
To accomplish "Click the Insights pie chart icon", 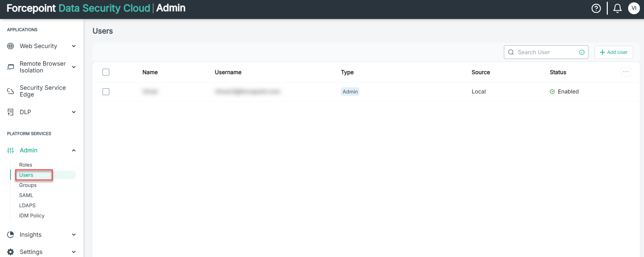I will [x=10, y=235].
